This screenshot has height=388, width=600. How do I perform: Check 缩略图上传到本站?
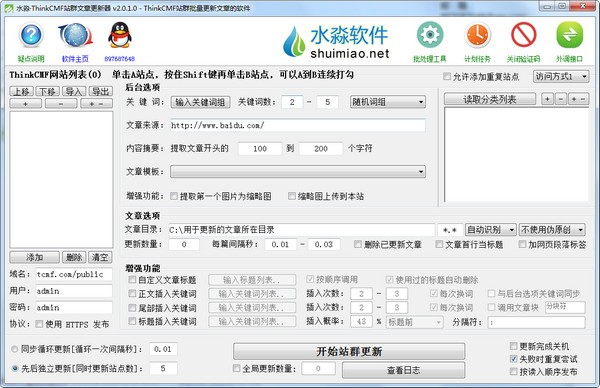pyautogui.click(x=292, y=196)
